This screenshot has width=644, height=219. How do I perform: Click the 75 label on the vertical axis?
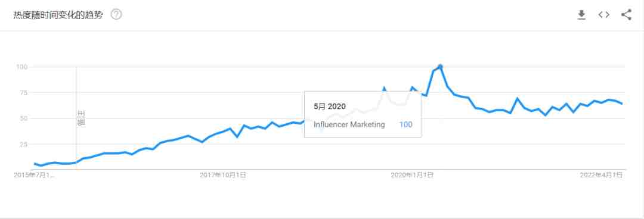(23, 93)
